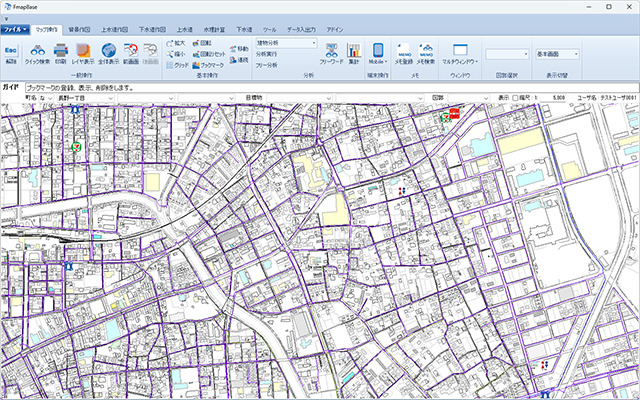Select the 拡大 zoom-in tool
The height and width of the screenshot is (400, 640).
point(176,44)
